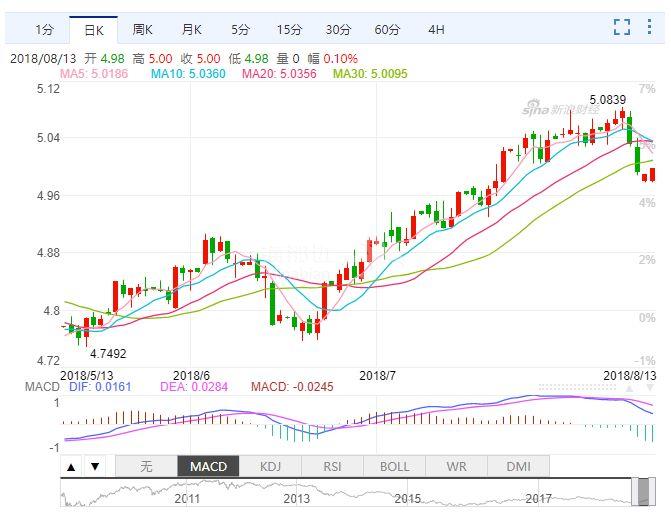Open the three-dot more options menu
671x521 pixels.
[x=651, y=27]
